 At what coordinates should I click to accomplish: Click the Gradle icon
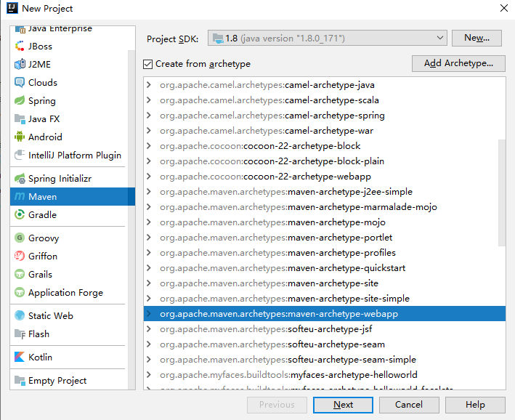point(20,214)
